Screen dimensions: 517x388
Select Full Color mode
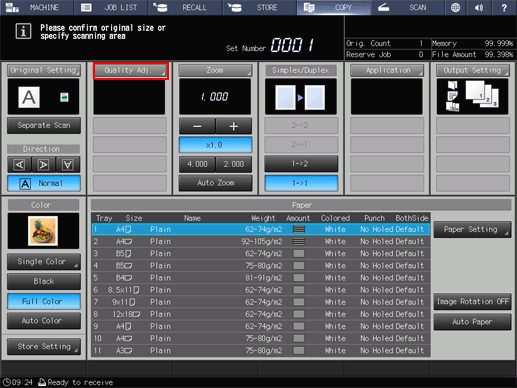click(x=44, y=301)
